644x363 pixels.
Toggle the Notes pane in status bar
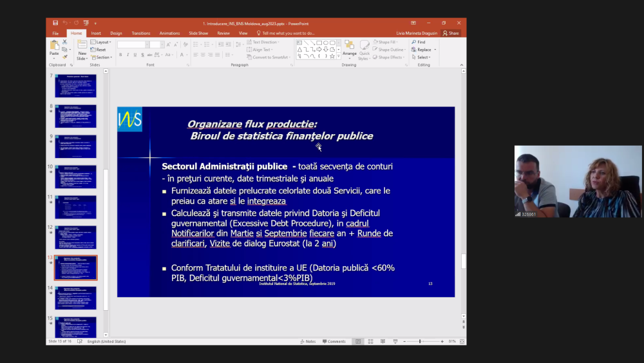tap(308, 341)
